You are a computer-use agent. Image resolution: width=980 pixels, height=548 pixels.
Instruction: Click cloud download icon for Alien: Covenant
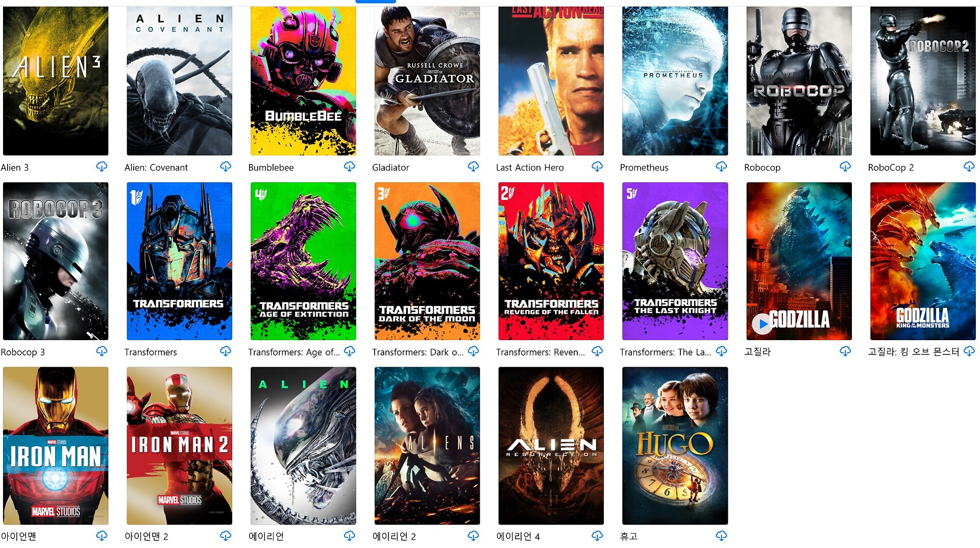coord(226,166)
